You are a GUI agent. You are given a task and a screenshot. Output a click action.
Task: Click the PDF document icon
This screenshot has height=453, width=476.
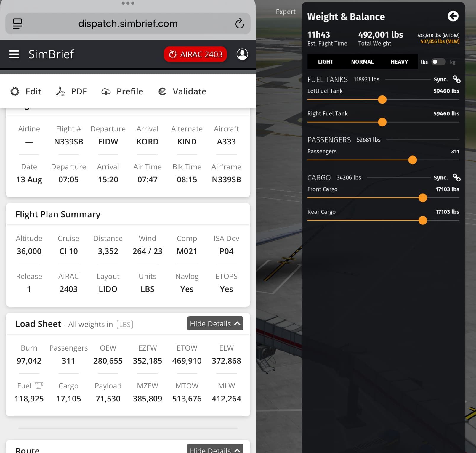coord(60,91)
